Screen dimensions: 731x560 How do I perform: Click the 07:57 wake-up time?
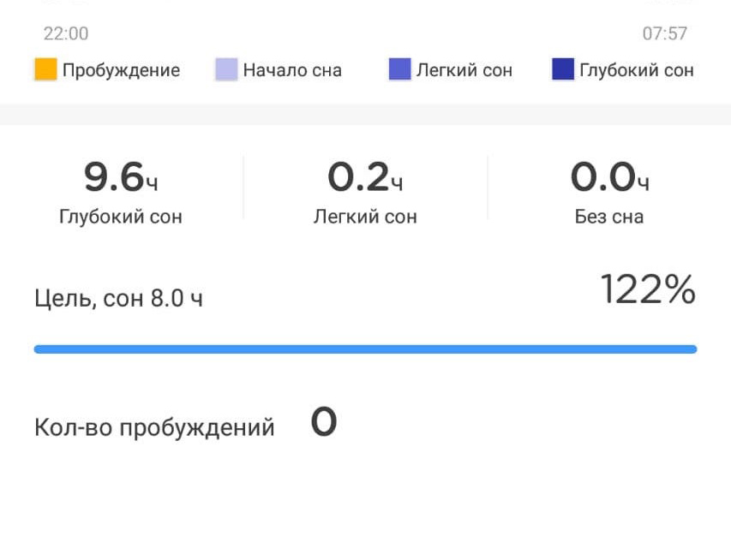(665, 34)
